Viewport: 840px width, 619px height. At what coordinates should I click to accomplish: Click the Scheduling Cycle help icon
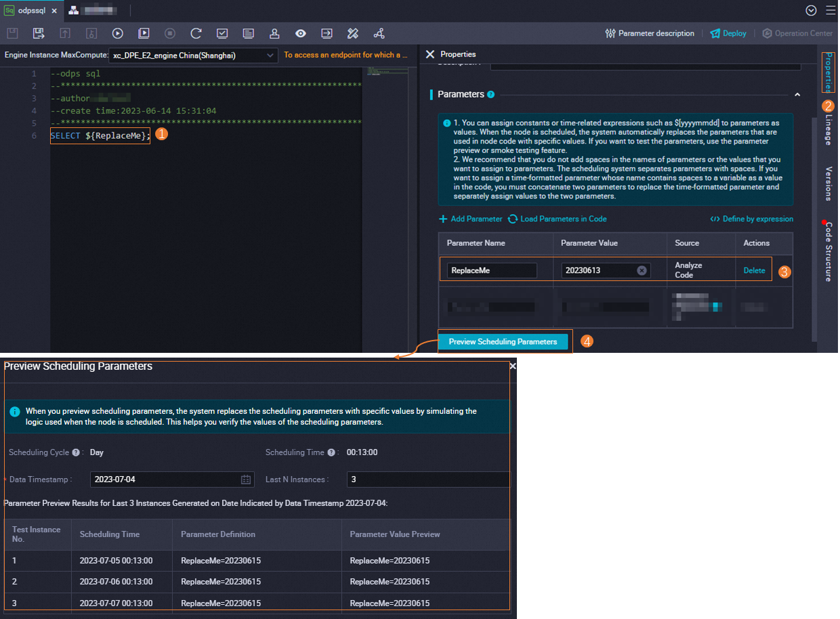point(76,452)
